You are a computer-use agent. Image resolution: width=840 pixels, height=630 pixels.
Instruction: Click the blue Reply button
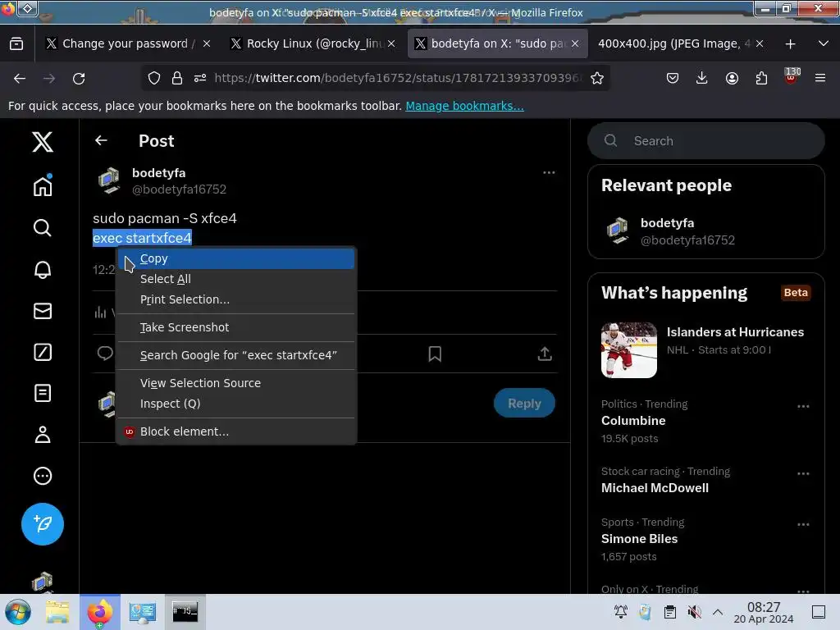524,403
